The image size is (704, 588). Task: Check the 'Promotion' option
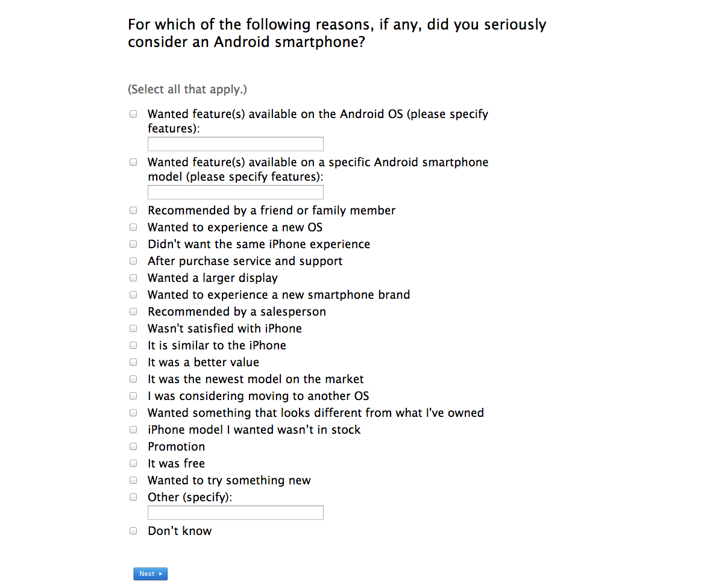[133, 446]
